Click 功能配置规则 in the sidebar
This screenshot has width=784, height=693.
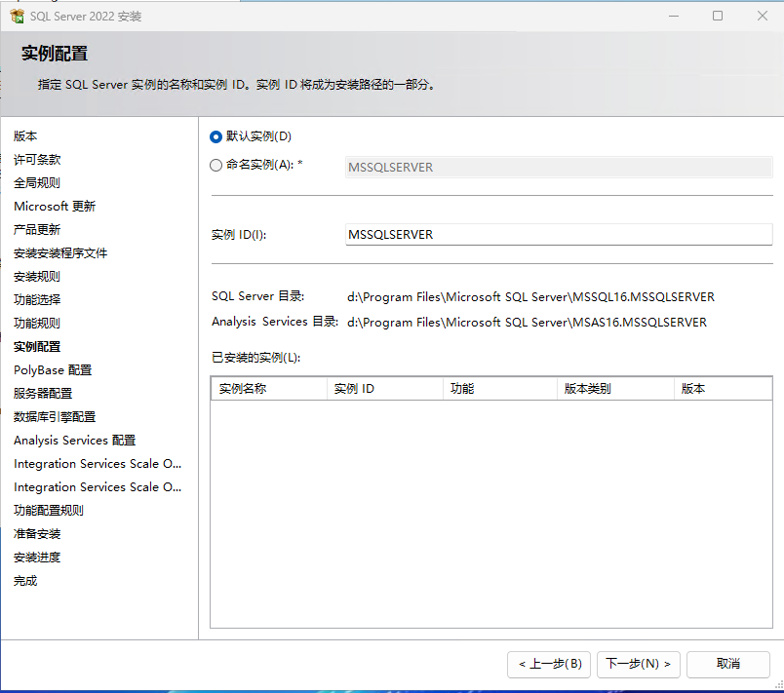click(x=49, y=511)
